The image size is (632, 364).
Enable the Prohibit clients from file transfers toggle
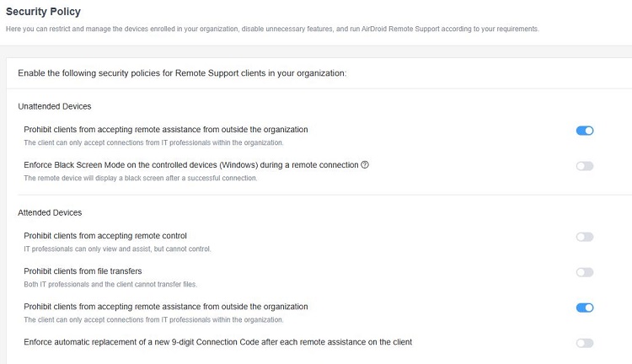[x=585, y=272]
